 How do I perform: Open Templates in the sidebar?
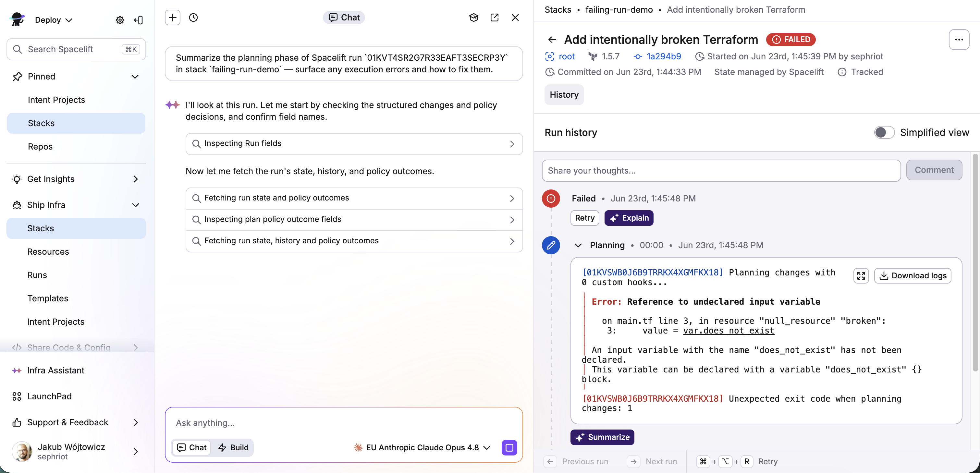pos(48,298)
